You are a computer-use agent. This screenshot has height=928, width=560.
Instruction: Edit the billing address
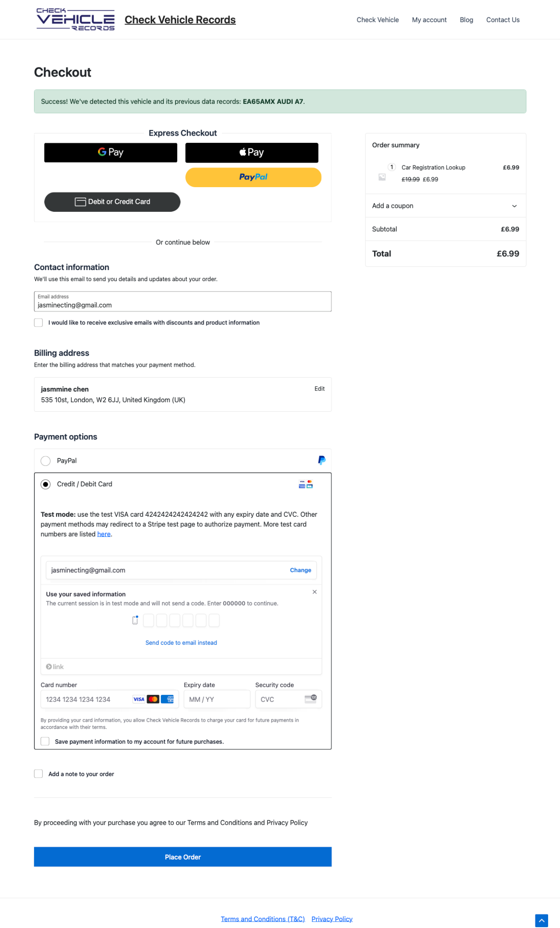(x=319, y=389)
